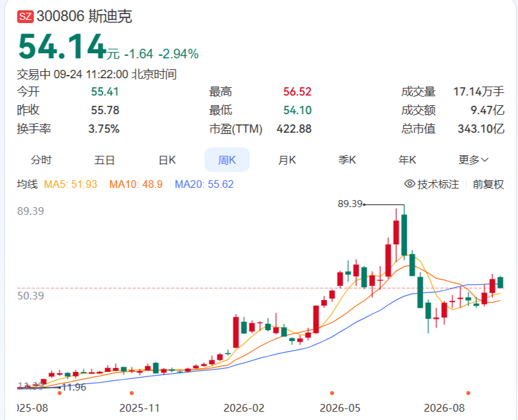Click the 成交量 value 17.14万手

tap(479, 92)
